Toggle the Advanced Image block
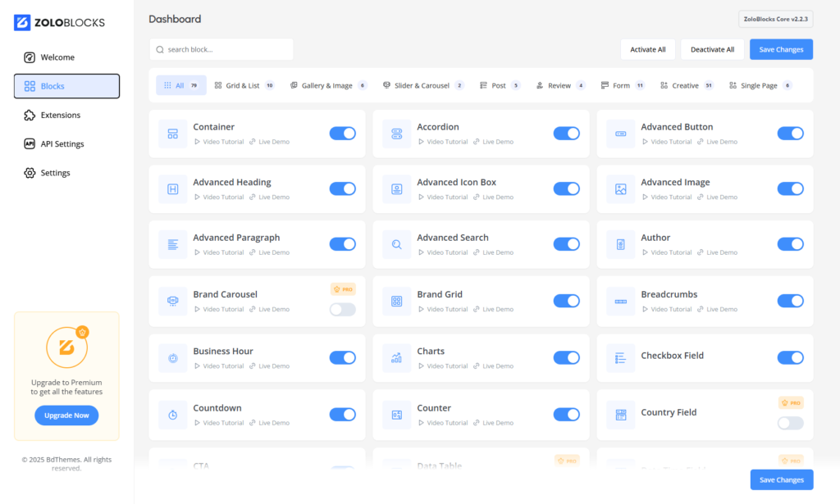 [790, 188]
